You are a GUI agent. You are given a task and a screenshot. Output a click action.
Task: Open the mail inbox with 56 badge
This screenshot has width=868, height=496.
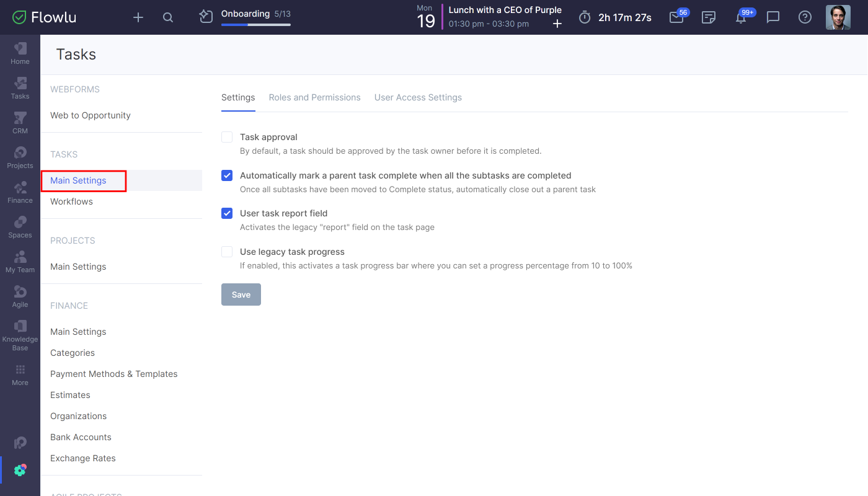point(677,17)
